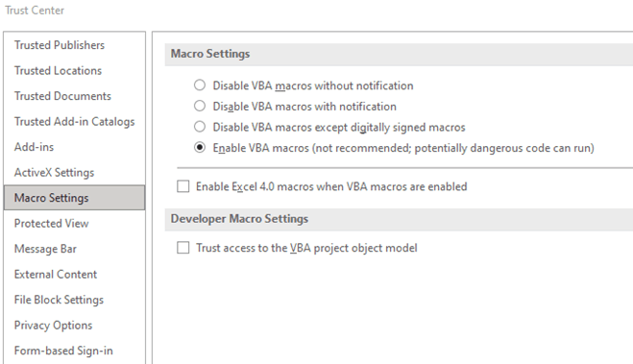Image resolution: width=633 pixels, height=364 pixels.
Task: Click the Developer Macro Settings heading
Action: [x=239, y=219]
